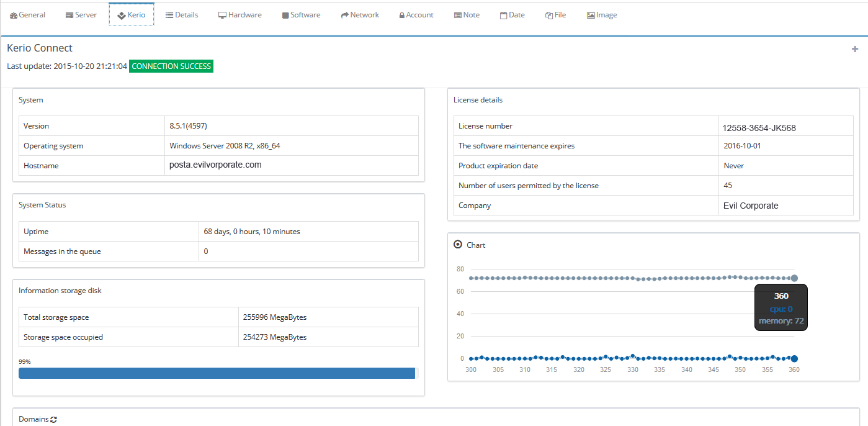The height and width of the screenshot is (426, 868).
Task: Click the uptime value 68 days
Action: click(252, 232)
